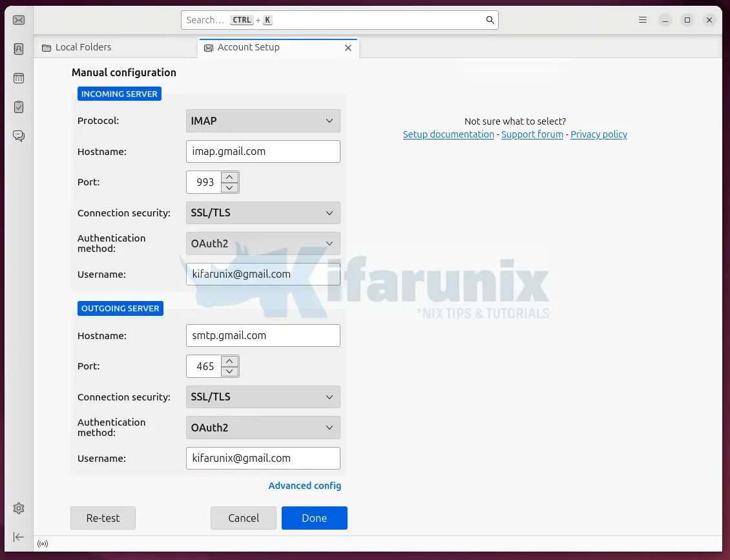Image resolution: width=730 pixels, height=560 pixels.
Task: Open the Address Book sidebar icon
Action: (x=19, y=49)
